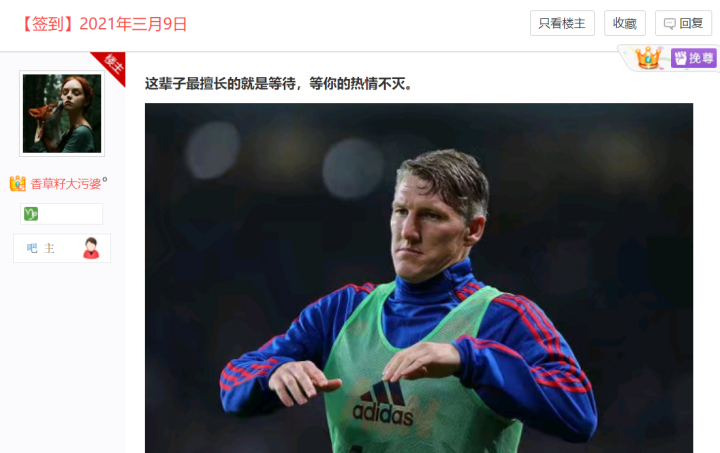The width and height of the screenshot is (720, 453).
Task: Click the speech bubble icon in 回复
Action: click(x=669, y=23)
